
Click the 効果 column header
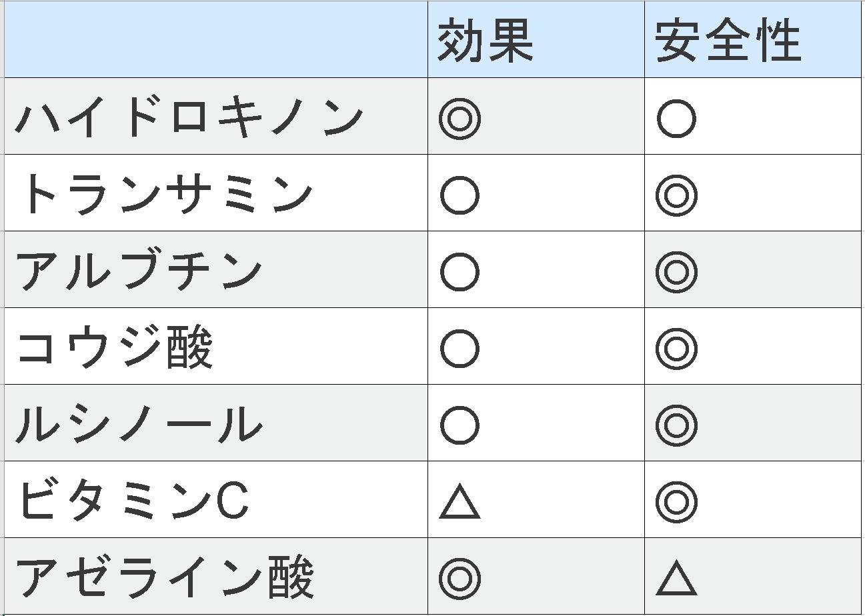486,42
